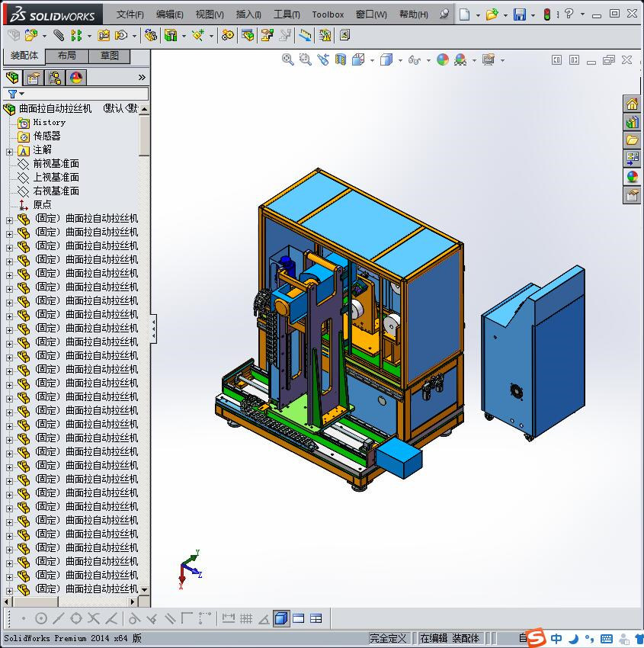
Task: Switch to ConfigurationManager tab icon
Action: click(x=55, y=77)
